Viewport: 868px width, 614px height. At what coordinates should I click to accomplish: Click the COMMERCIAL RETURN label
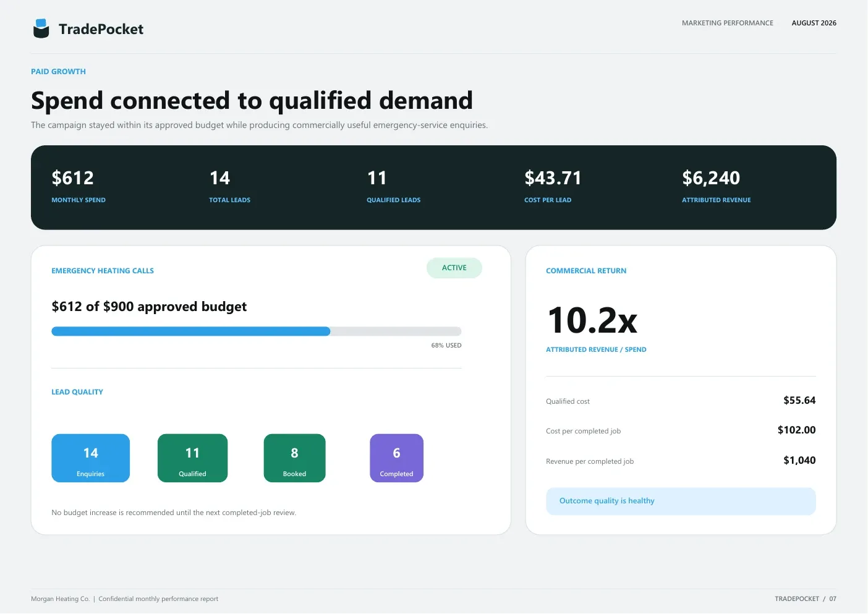[x=586, y=271]
